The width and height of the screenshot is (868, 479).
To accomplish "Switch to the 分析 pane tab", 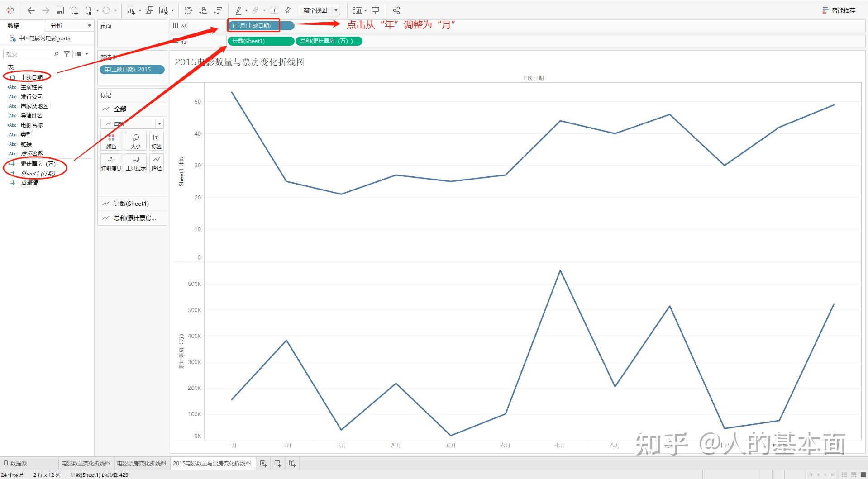I will click(x=57, y=26).
